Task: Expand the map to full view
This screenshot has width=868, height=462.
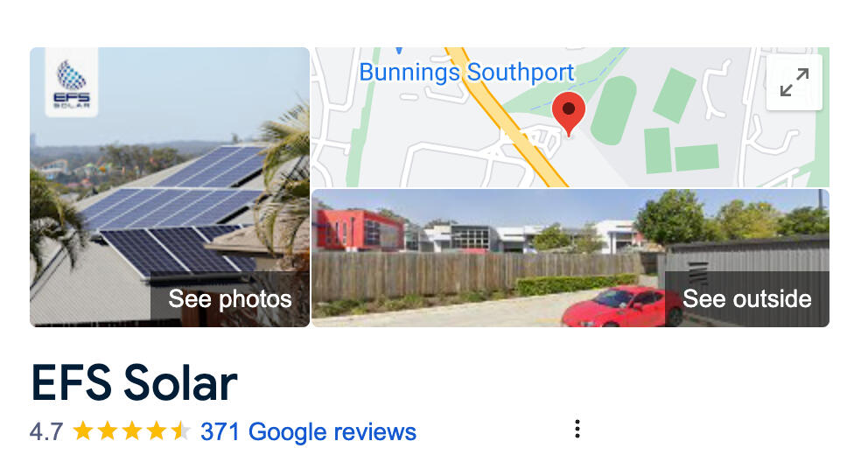Action: (x=794, y=82)
